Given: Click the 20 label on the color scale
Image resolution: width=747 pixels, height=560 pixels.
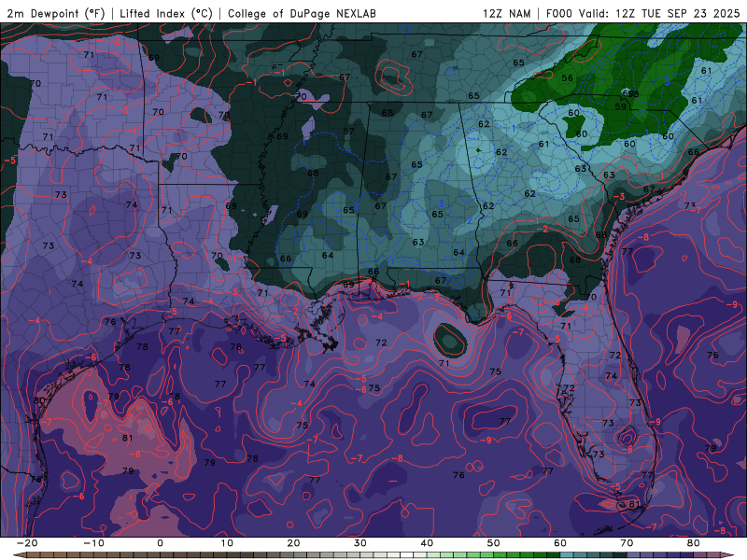Looking at the screenshot, I should 293,543.
